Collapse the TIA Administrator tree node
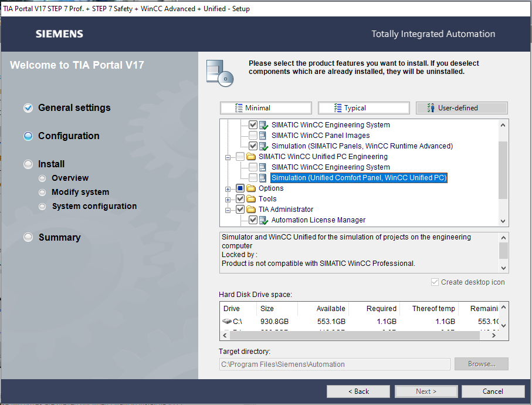 coord(228,210)
